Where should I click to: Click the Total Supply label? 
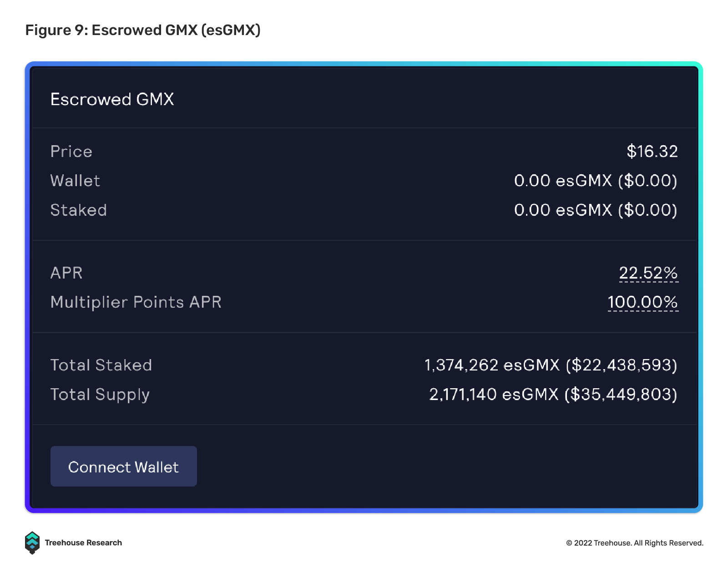click(100, 395)
